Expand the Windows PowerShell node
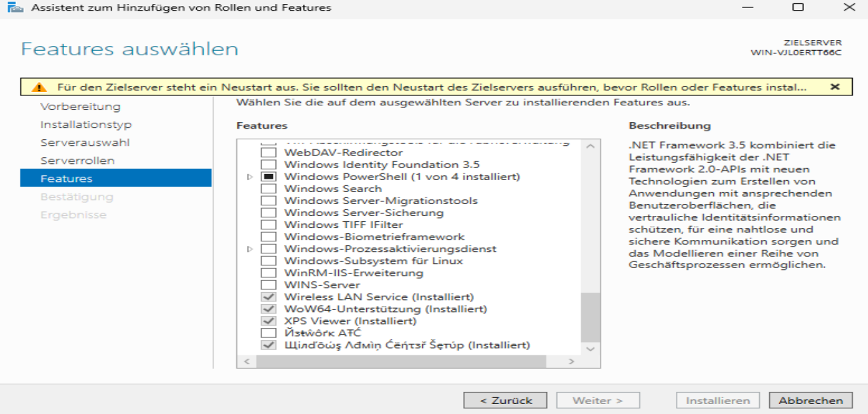The height and width of the screenshot is (414, 868). 250,177
